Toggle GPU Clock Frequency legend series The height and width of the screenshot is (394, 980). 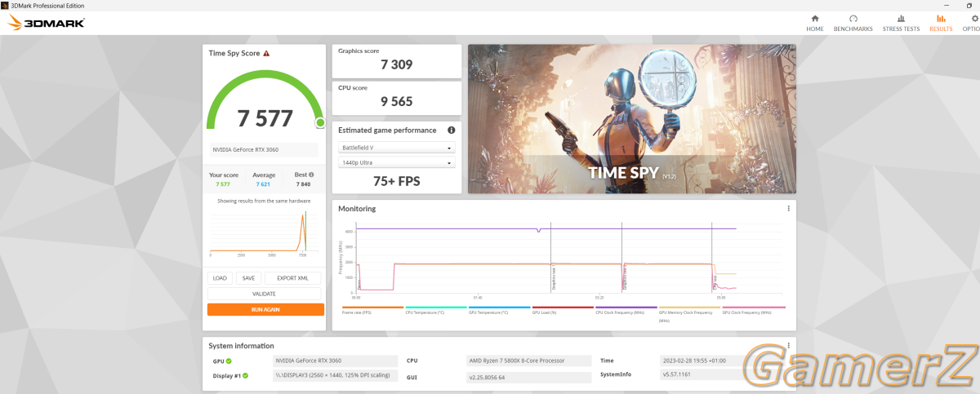point(753,310)
